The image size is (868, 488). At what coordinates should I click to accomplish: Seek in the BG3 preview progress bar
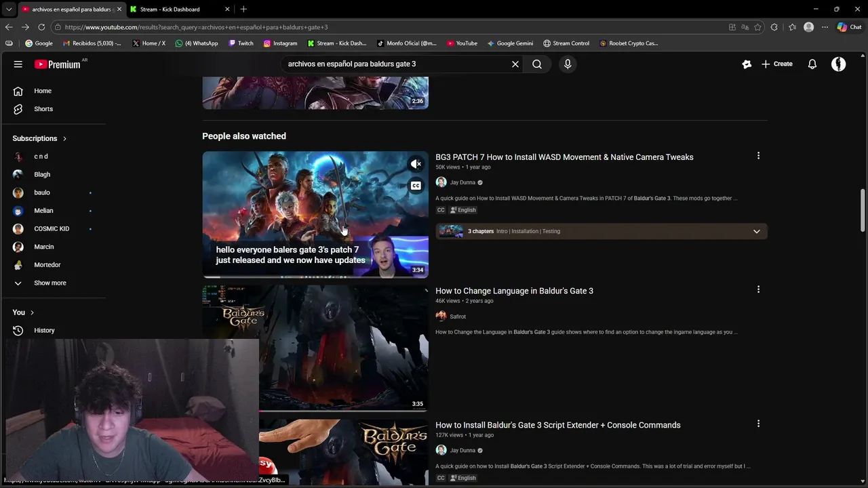pos(315,277)
